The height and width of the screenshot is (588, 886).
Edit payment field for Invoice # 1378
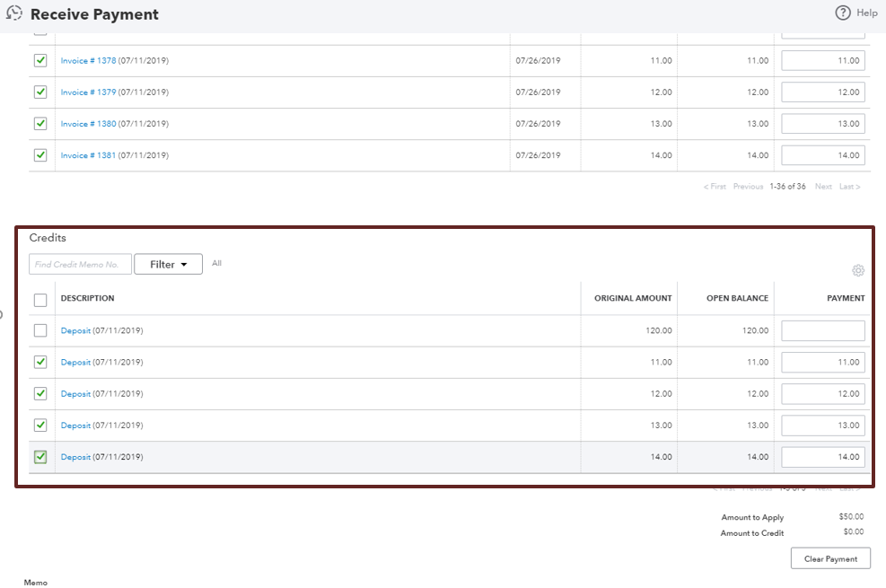pyautogui.click(x=822, y=60)
